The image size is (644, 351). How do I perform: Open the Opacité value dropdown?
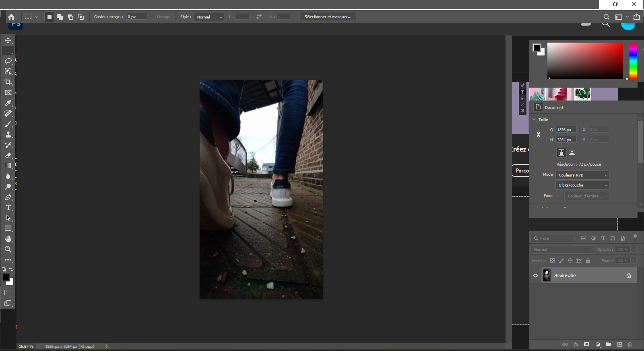pos(634,250)
